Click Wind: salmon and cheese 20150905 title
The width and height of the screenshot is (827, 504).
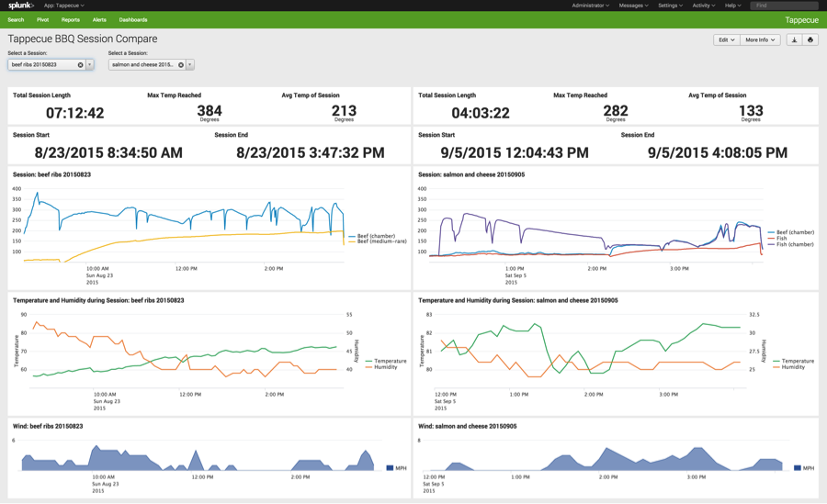tap(468, 426)
